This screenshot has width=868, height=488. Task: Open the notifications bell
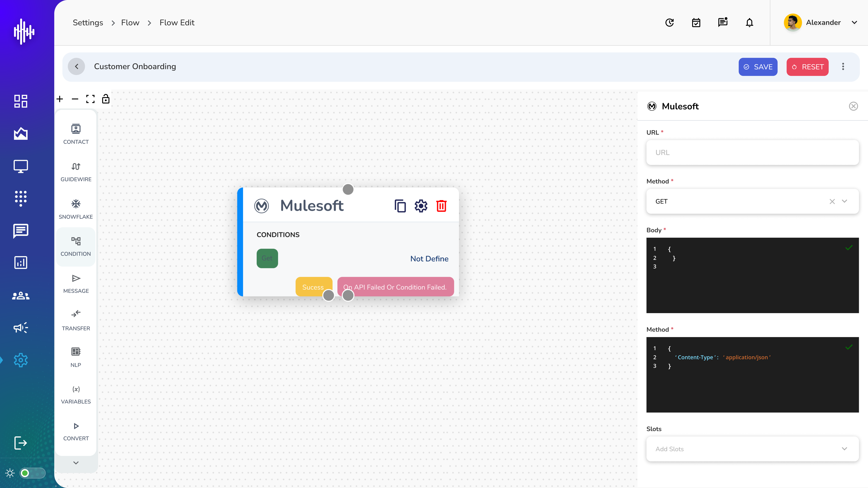coord(749,23)
